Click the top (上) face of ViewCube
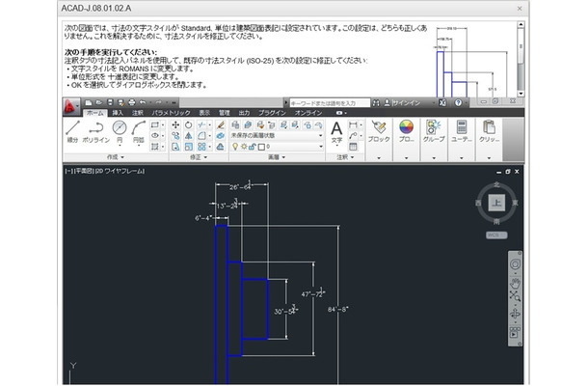Image resolution: width=588 pixels, height=386 pixels. tap(495, 203)
